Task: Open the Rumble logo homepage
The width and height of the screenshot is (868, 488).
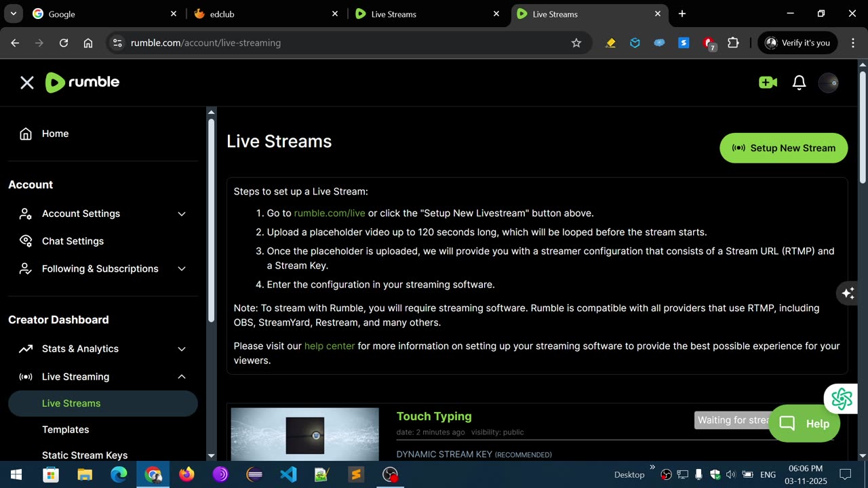Action: (x=82, y=83)
